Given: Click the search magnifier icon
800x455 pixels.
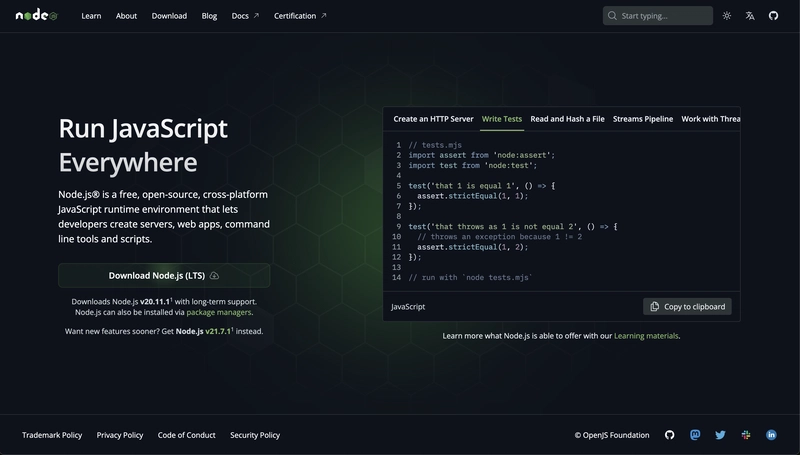Looking at the screenshot, I should pos(612,16).
